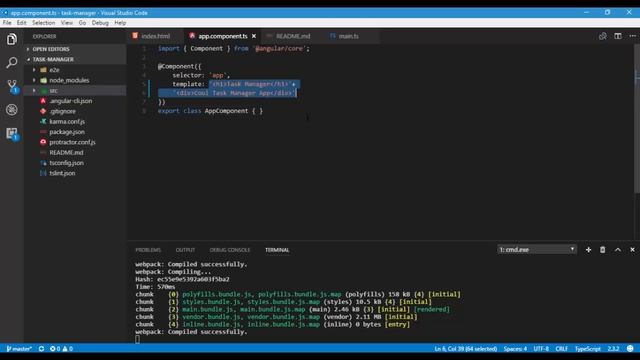This screenshot has width=640, height=360.
Task: Click the Open Changes icon in editor toolbar
Action: point(602,36)
